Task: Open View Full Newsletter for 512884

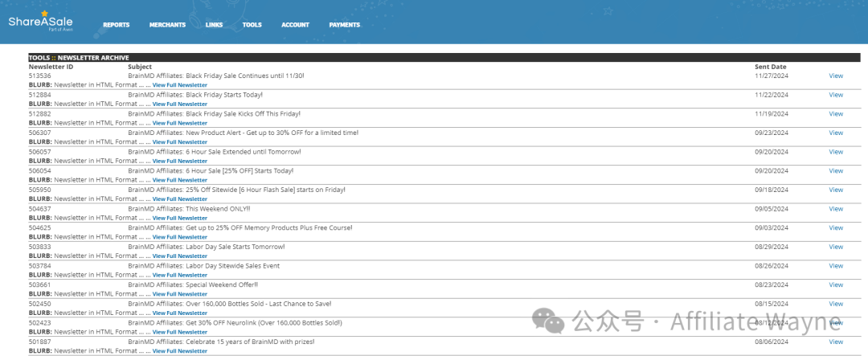Action: click(x=180, y=104)
